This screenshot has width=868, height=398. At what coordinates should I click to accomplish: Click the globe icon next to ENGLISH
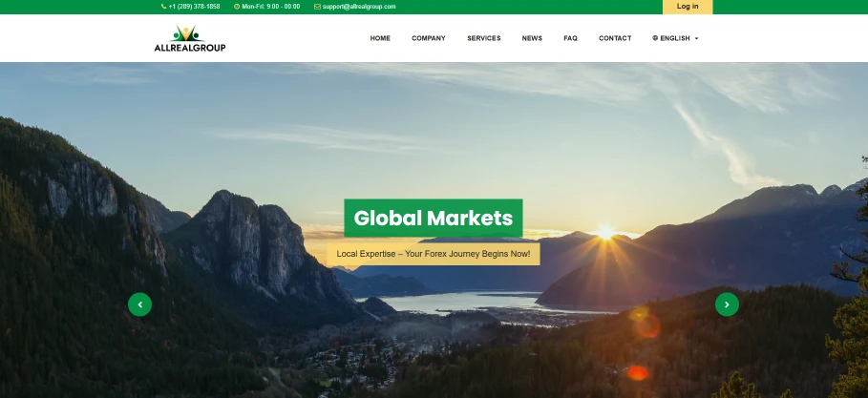tap(655, 38)
